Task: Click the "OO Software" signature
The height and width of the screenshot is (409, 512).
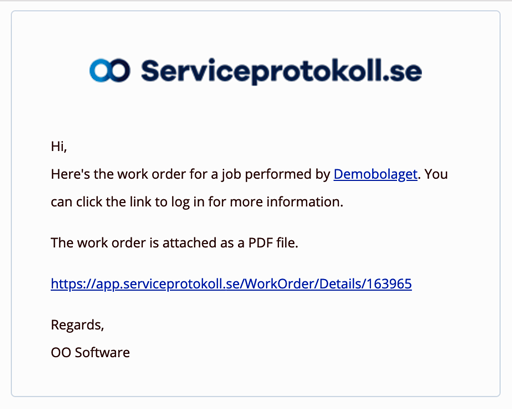Action: (90, 352)
